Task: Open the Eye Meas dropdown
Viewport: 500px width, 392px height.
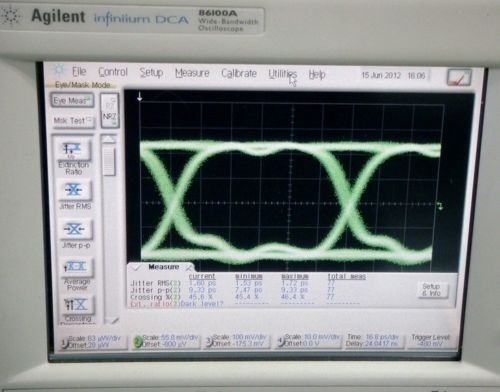Action: coord(72,101)
